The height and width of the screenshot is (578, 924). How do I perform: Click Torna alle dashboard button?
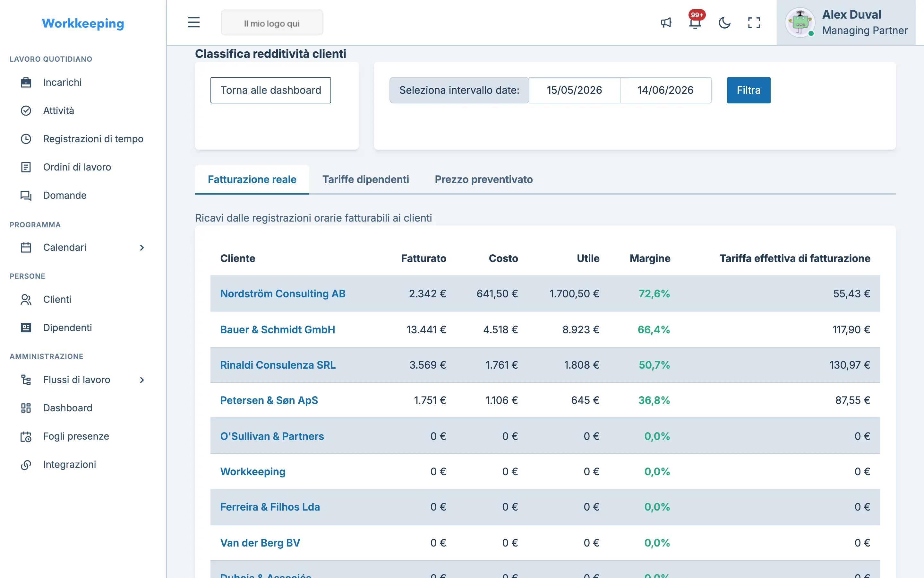[x=271, y=90]
